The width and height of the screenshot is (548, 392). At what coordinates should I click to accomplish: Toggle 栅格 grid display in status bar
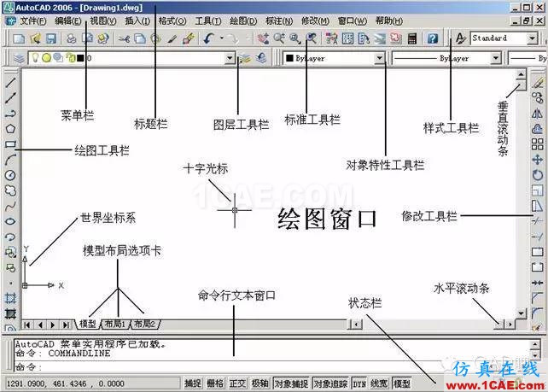point(215,383)
